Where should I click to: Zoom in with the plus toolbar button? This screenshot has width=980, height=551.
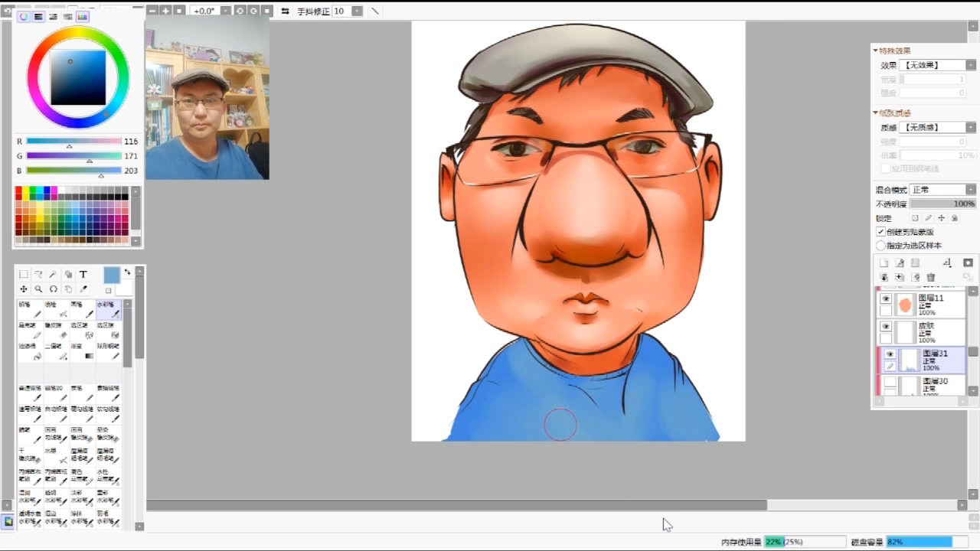[x=165, y=11]
